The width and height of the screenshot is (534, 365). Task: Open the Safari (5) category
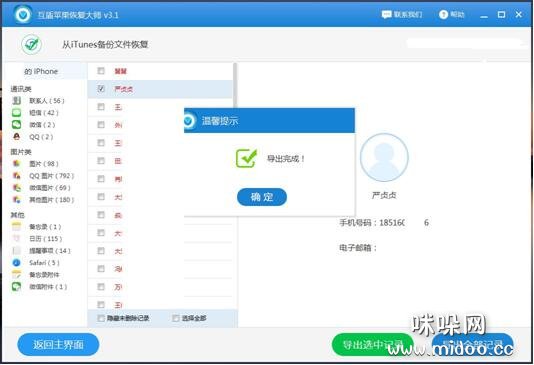(36, 263)
